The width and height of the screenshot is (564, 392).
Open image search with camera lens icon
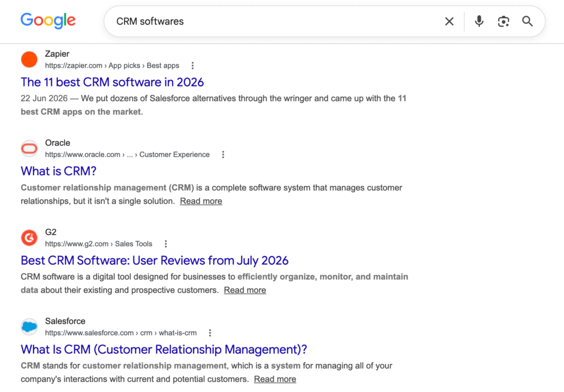point(503,21)
